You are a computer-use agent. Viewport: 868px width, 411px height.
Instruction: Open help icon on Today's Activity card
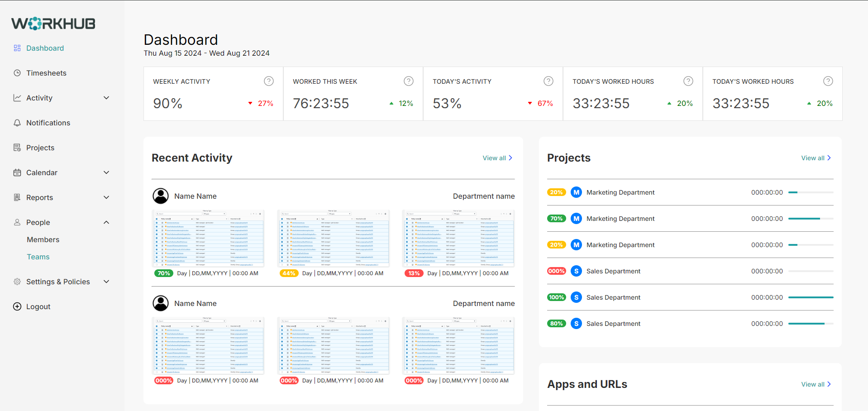[x=548, y=81]
